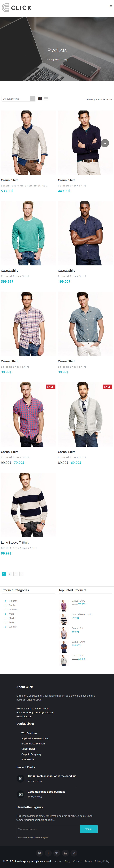Open the Long Sleeve T-Shirt product image
Image resolution: width=114 pixels, height=868 pixels.
pyautogui.click(x=28, y=505)
